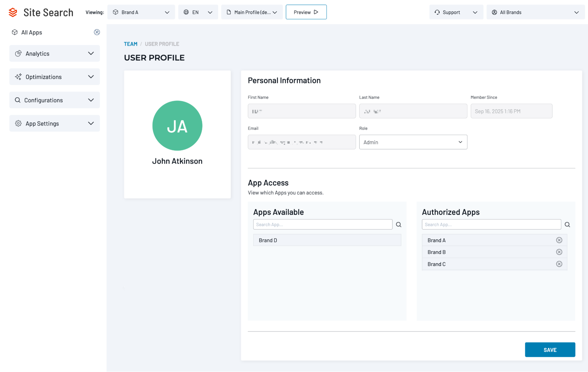Click the John Atkinson name text

pos(177,161)
